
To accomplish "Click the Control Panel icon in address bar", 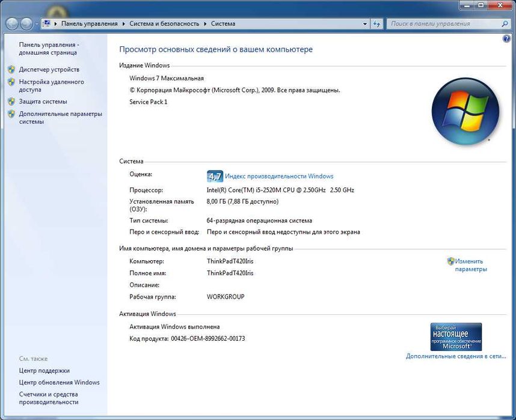I will coord(47,23).
